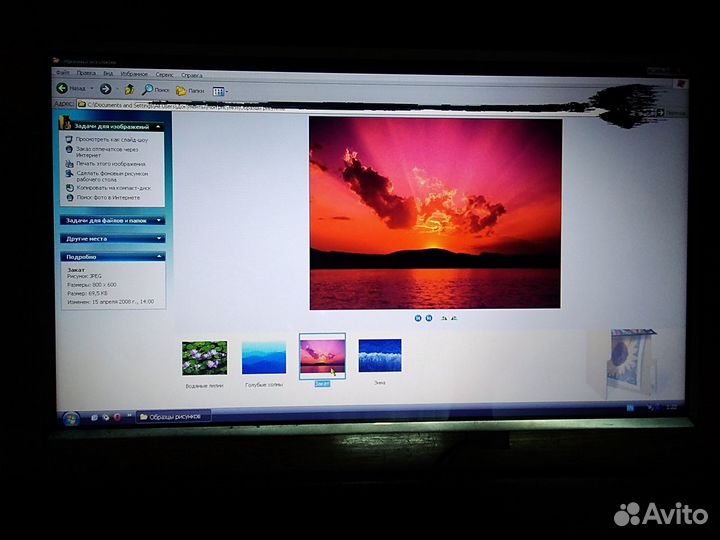Open the Справка menu

click(x=191, y=75)
